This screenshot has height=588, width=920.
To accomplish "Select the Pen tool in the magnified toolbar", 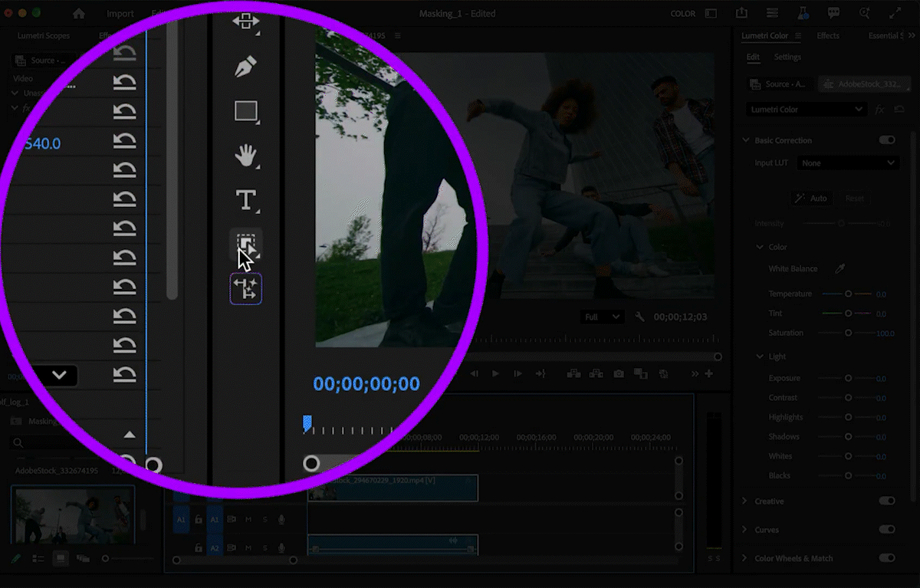I will tap(245, 67).
